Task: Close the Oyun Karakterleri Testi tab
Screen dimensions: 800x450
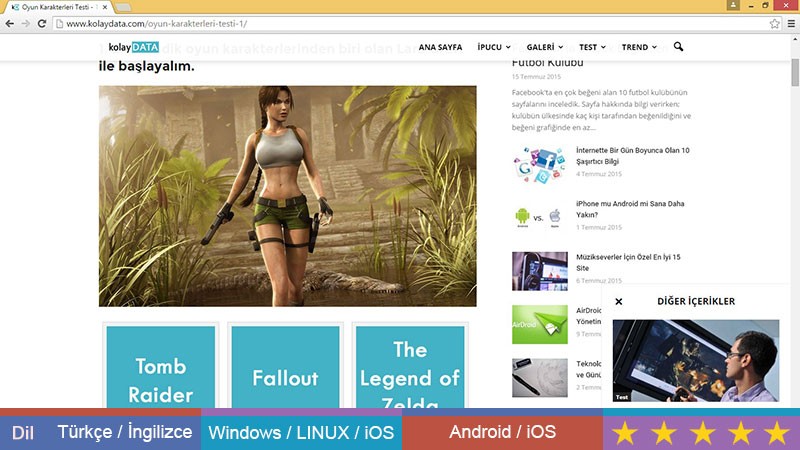Action: [x=105, y=7]
